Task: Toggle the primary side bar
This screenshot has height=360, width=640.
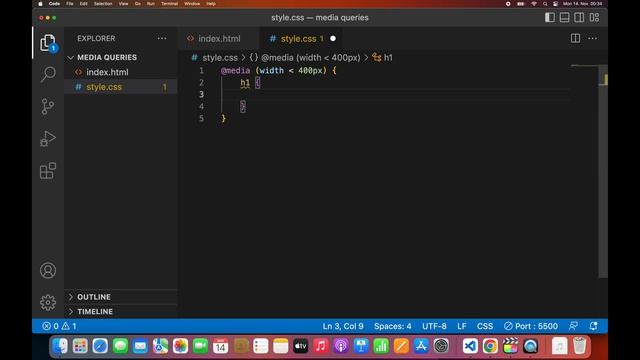Action: click(550, 18)
